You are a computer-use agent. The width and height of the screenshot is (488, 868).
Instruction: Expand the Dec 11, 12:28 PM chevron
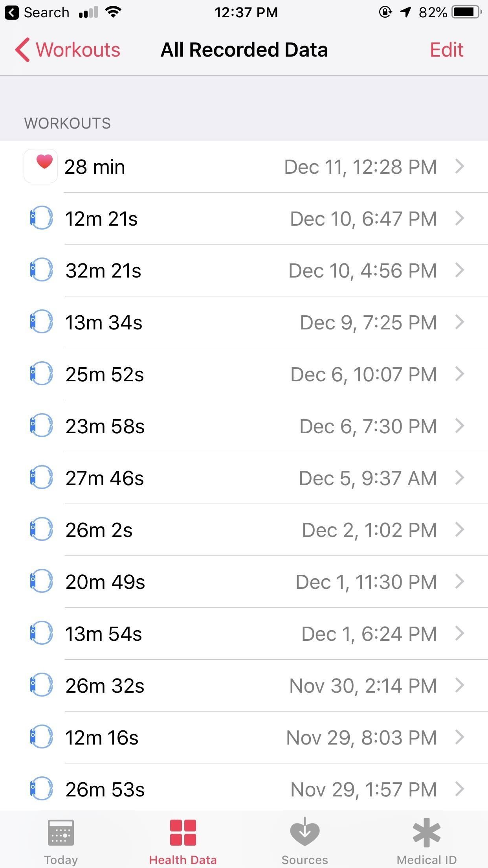click(460, 166)
